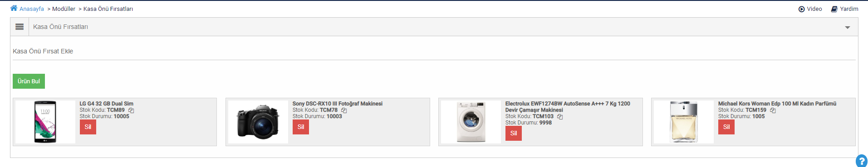This screenshot has height=167, width=868.
Task: Copy stock code TCM89 using copy icon
Action: [x=131, y=110]
